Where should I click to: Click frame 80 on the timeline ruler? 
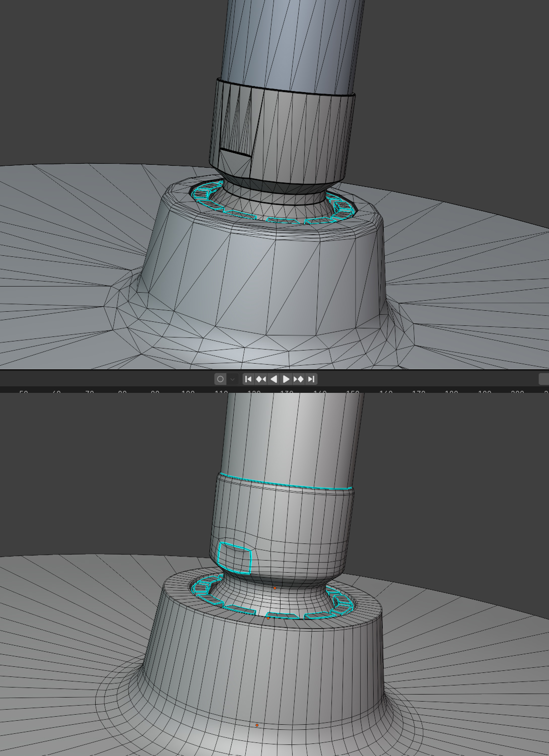122,391
